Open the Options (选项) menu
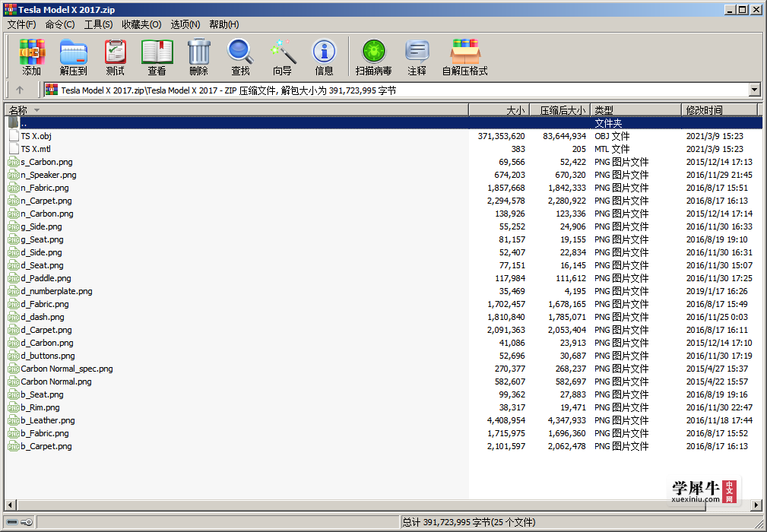The height and width of the screenshot is (532, 767). point(185,24)
